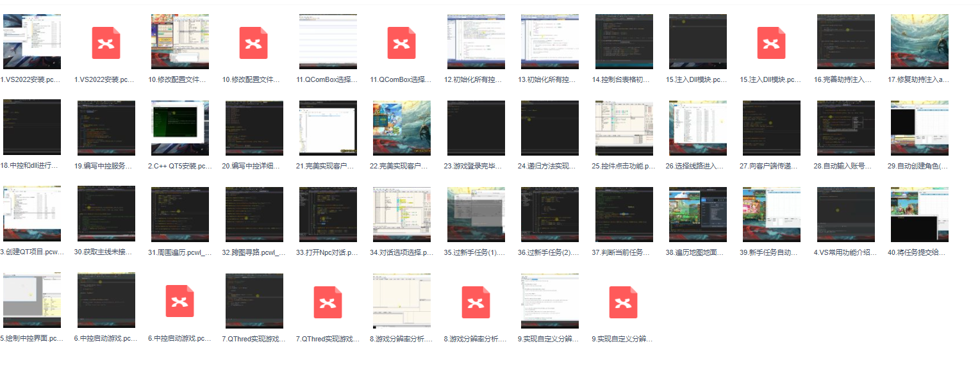Screen dimensions: 980x367
Task: Select the file name 32.跨图寻路.pcwl
Action: (254, 252)
